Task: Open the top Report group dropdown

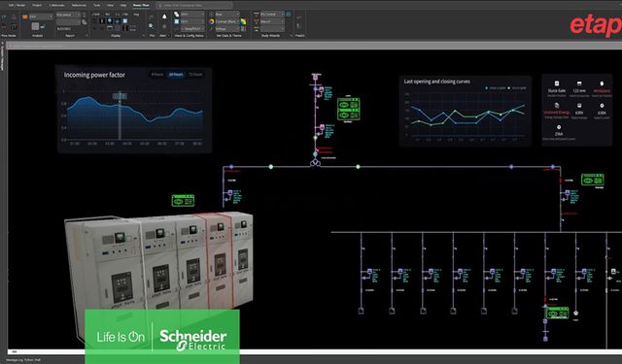Action: (69, 15)
